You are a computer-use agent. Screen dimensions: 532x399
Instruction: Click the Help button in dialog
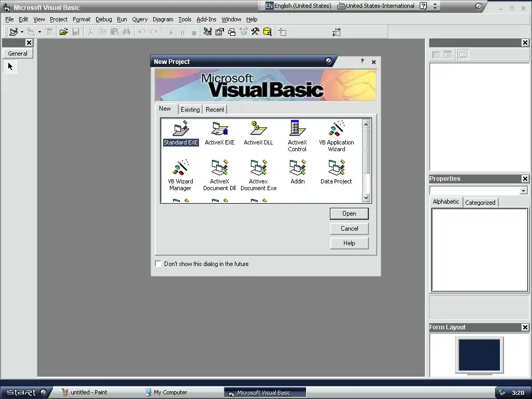pos(349,243)
